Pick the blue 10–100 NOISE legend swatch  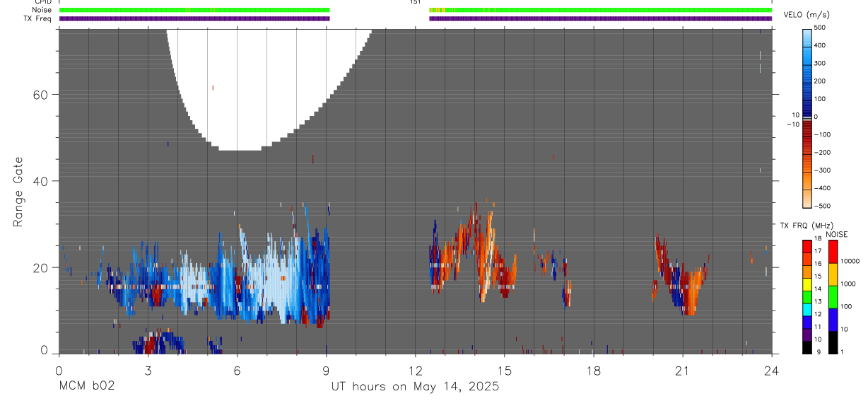tap(832, 320)
